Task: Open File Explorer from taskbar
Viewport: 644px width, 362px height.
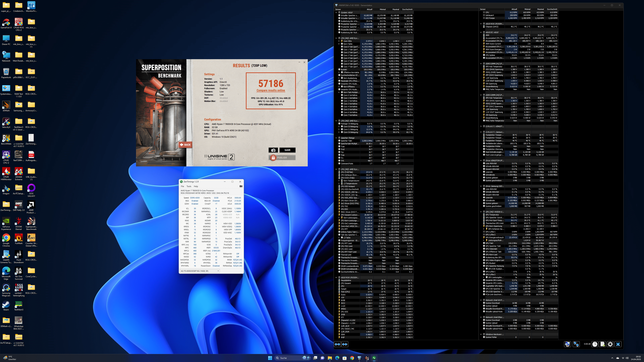Action: click(x=330, y=358)
